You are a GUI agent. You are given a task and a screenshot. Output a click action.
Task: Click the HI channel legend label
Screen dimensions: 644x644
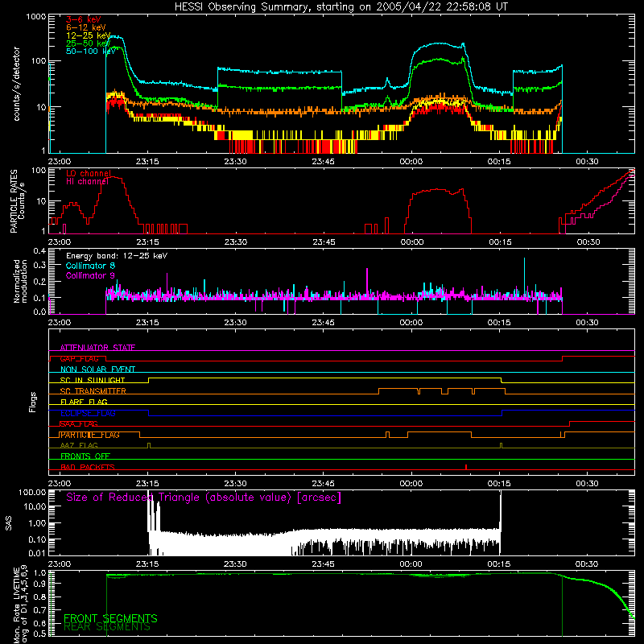click(87, 181)
